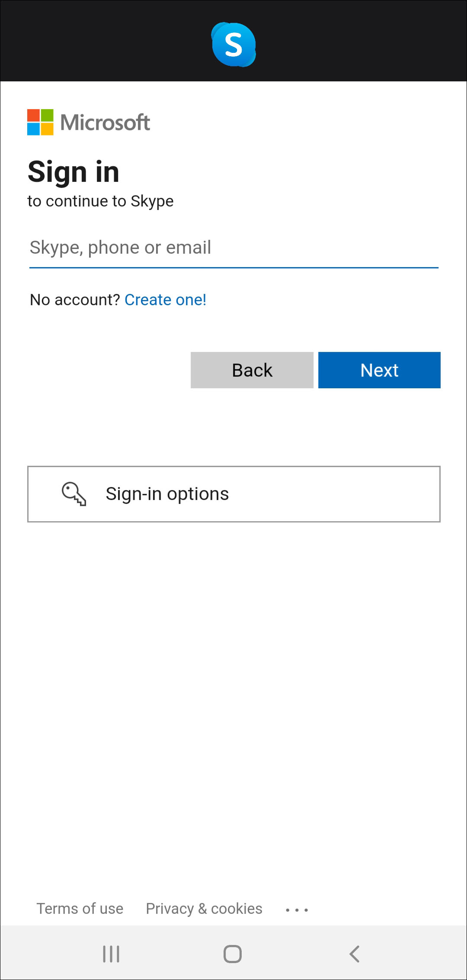View the Privacy & cookies link
Image resolution: width=467 pixels, height=980 pixels.
tap(204, 909)
